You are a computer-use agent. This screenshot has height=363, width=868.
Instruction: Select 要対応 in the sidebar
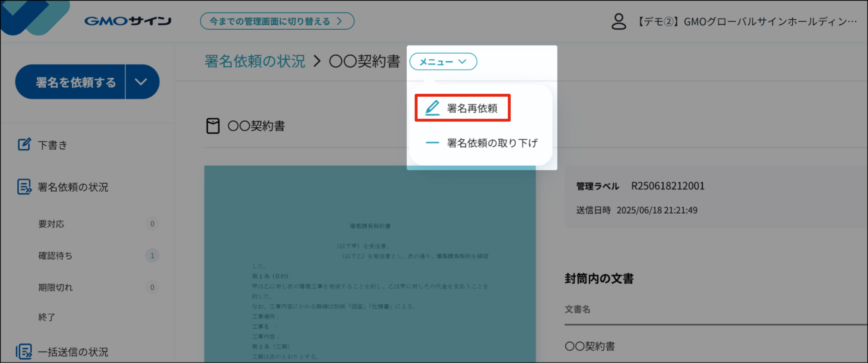tap(51, 223)
